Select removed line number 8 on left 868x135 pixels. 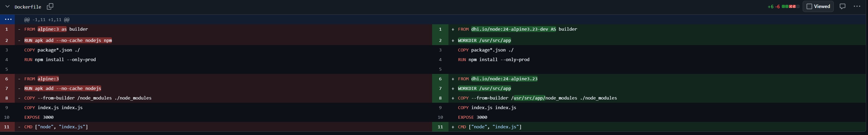pyautogui.click(x=7, y=98)
